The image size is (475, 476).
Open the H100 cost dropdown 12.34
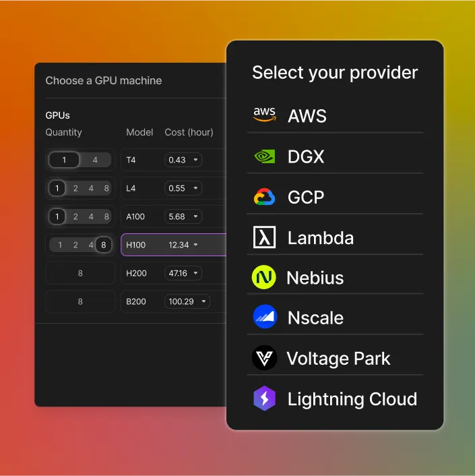click(x=183, y=245)
